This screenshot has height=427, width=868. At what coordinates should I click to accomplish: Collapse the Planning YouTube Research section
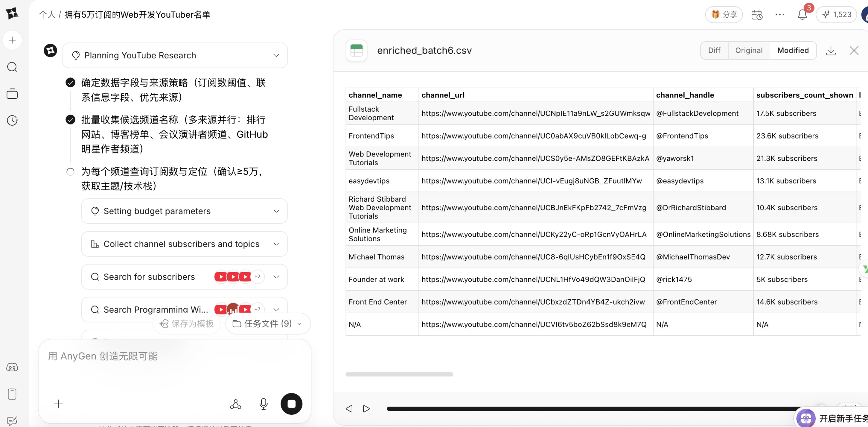coord(276,55)
